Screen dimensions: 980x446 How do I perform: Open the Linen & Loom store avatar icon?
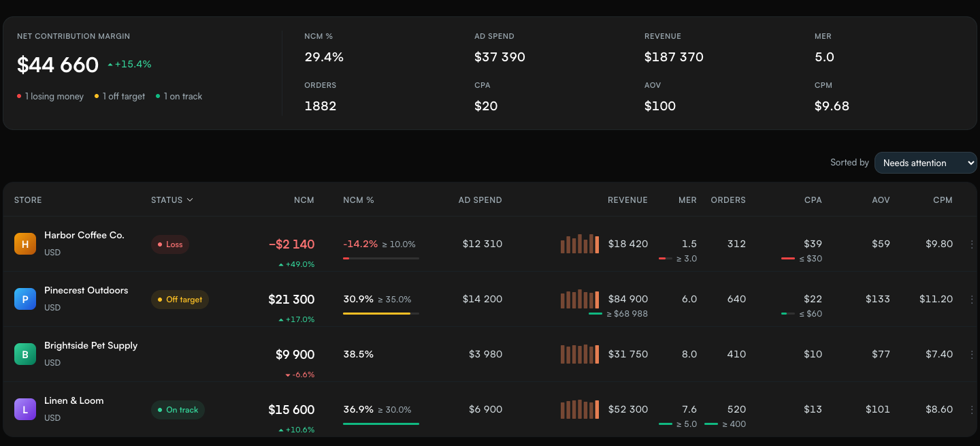[25, 409]
